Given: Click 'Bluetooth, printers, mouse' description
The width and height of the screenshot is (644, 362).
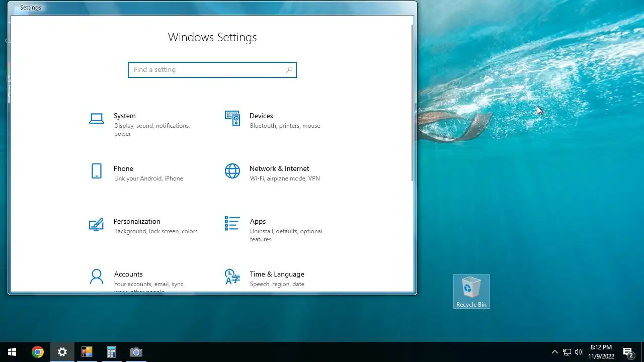Looking at the screenshot, I should click(285, 126).
